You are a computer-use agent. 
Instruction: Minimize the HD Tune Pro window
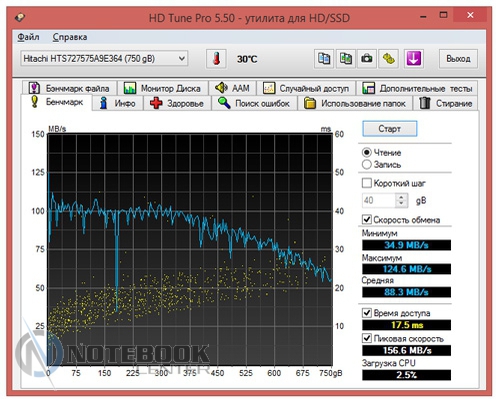pos(423,16)
